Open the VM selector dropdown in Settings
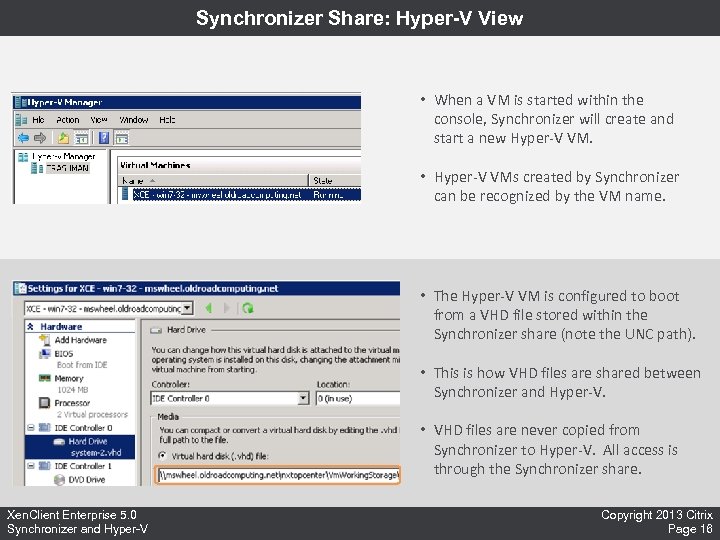This screenshot has width=720, height=540. tap(187, 308)
